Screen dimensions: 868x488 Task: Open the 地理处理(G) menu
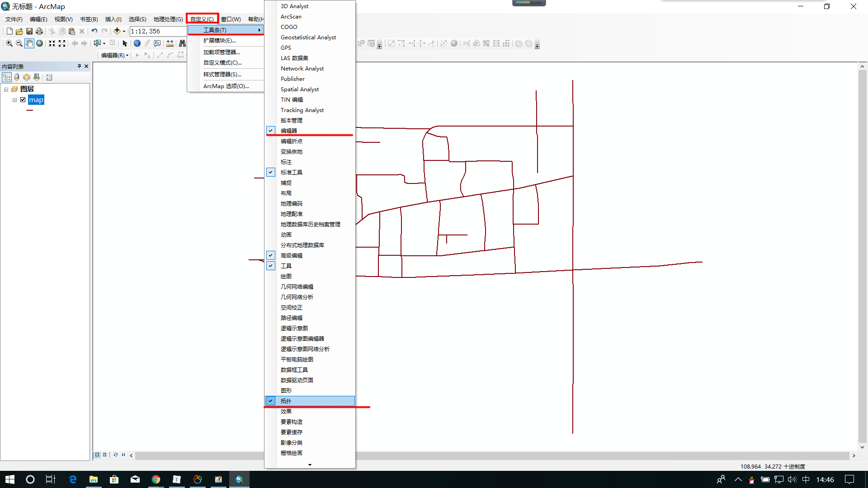[x=168, y=19]
